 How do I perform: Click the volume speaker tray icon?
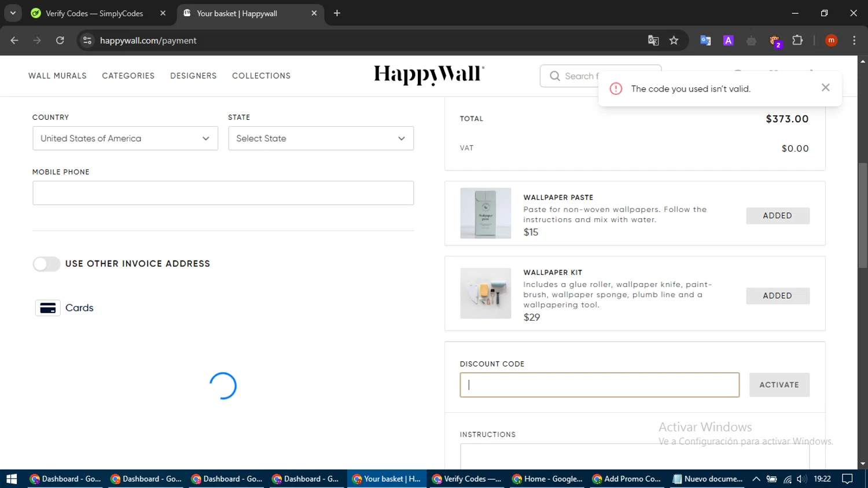(x=801, y=479)
